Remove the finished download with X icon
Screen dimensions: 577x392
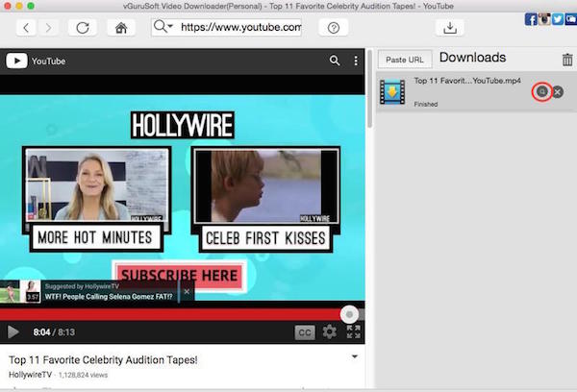point(558,92)
